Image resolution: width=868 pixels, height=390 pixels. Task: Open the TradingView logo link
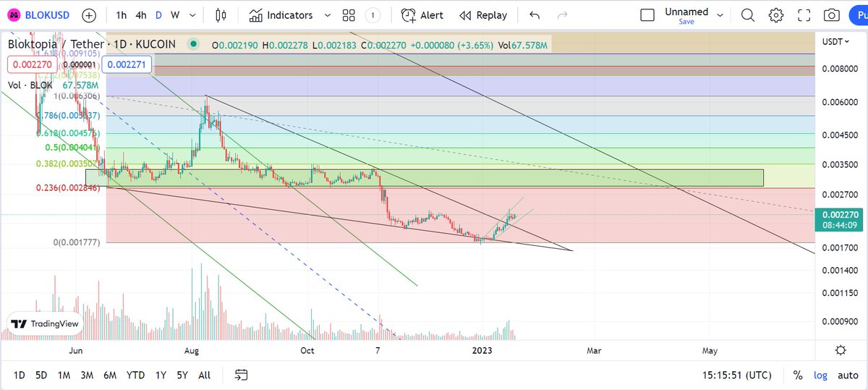pos(46,324)
